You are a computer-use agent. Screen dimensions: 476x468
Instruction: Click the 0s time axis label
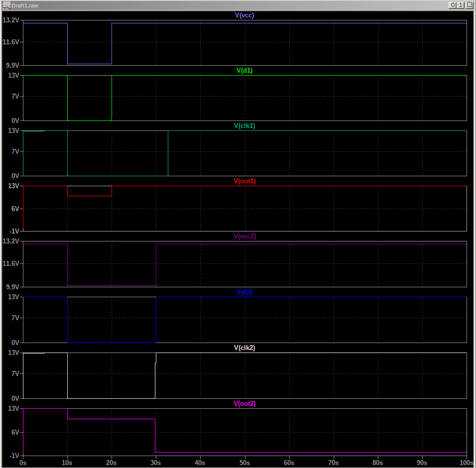pyautogui.click(x=23, y=463)
